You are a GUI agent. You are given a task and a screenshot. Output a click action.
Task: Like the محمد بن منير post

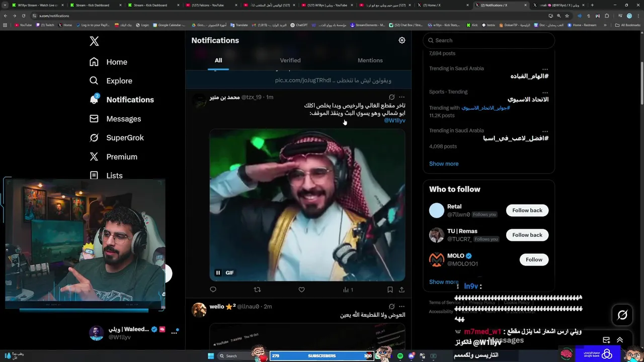pyautogui.click(x=301, y=290)
